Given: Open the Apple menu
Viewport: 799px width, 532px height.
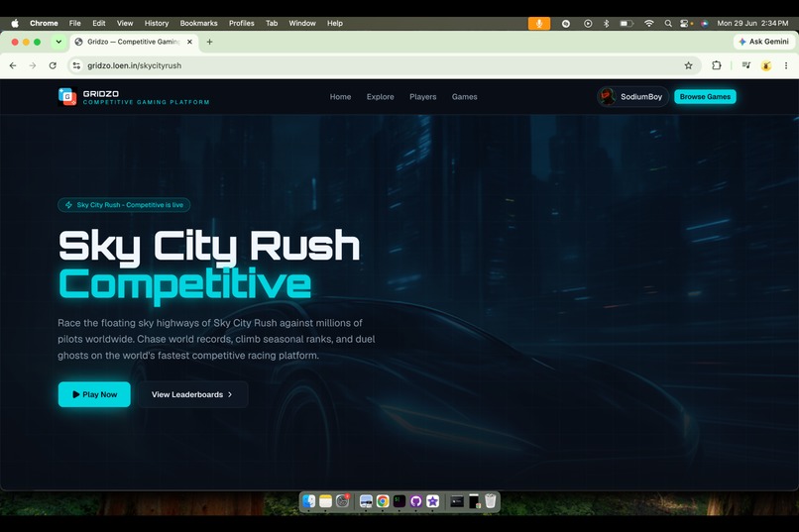Looking at the screenshot, I should [15, 24].
